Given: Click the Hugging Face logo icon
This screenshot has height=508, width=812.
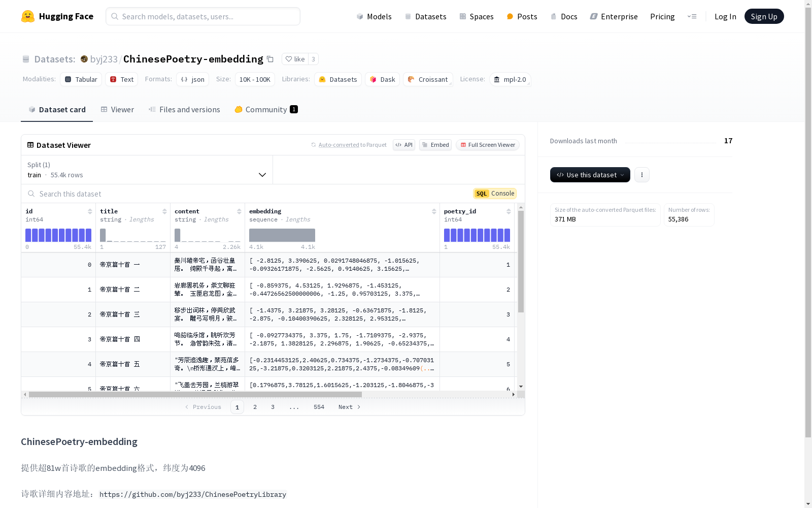Looking at the screenshot, I should tap(28, 16).
